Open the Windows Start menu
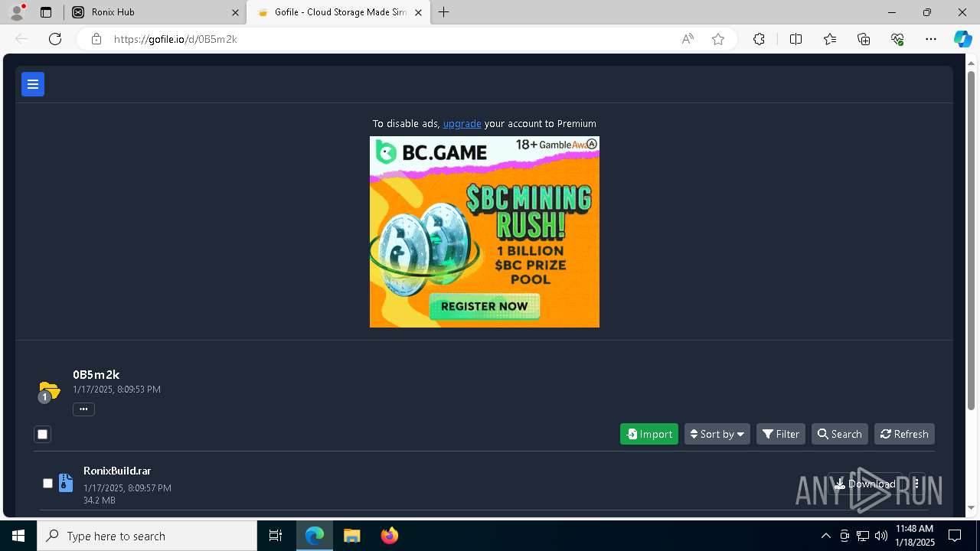The width and height of the screenshot is (980, 551). click(x=18, y=536)
